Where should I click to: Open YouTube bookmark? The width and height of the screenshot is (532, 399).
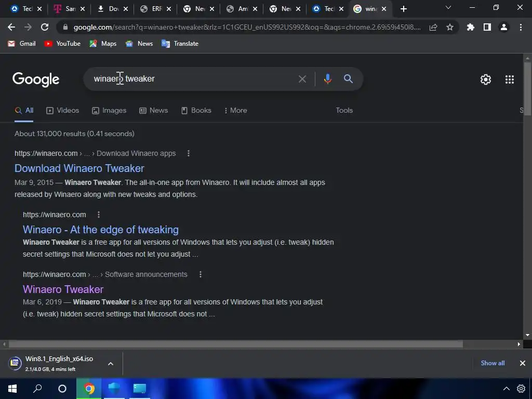click(x=62, y=44)
